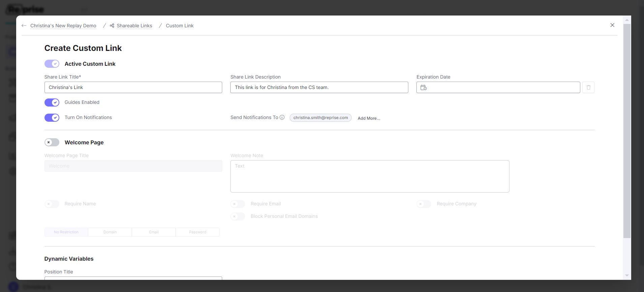Click the Create Custom Link heading

point(83,48)
